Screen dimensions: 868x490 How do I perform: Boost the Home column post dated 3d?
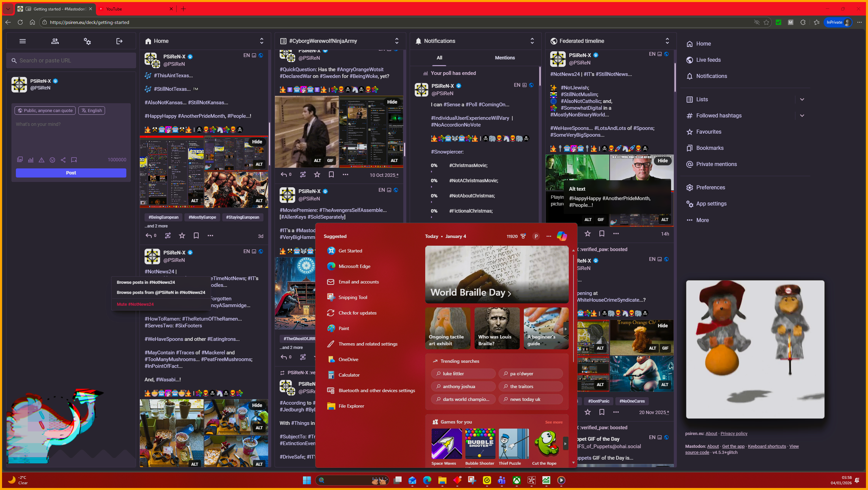168,236
